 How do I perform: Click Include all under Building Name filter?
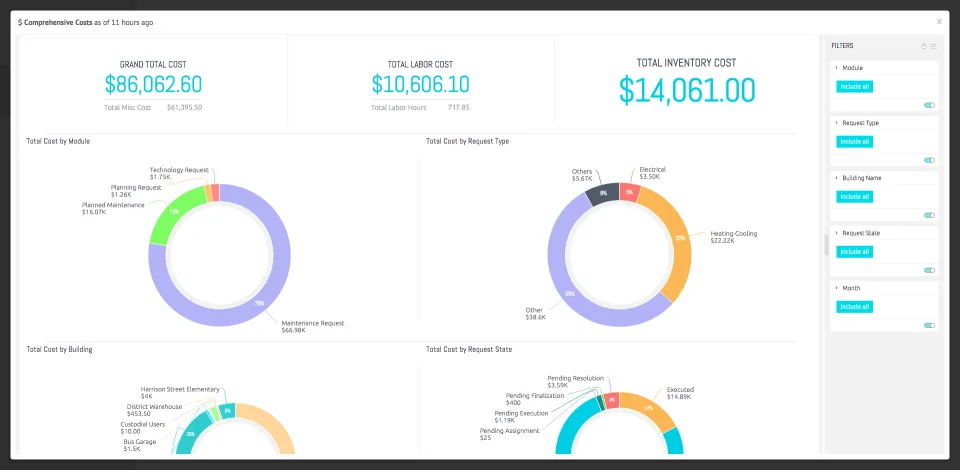point(855,197)
